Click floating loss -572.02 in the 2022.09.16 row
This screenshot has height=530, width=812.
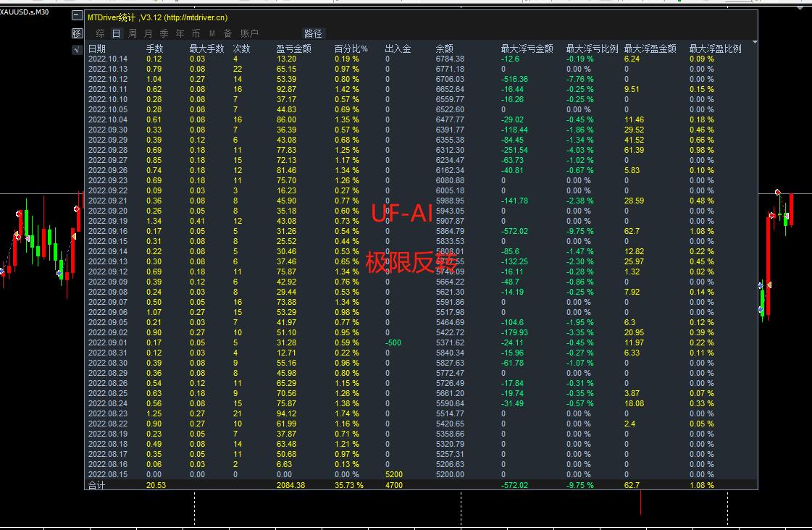pyautogui.click(x=515, y=232)
